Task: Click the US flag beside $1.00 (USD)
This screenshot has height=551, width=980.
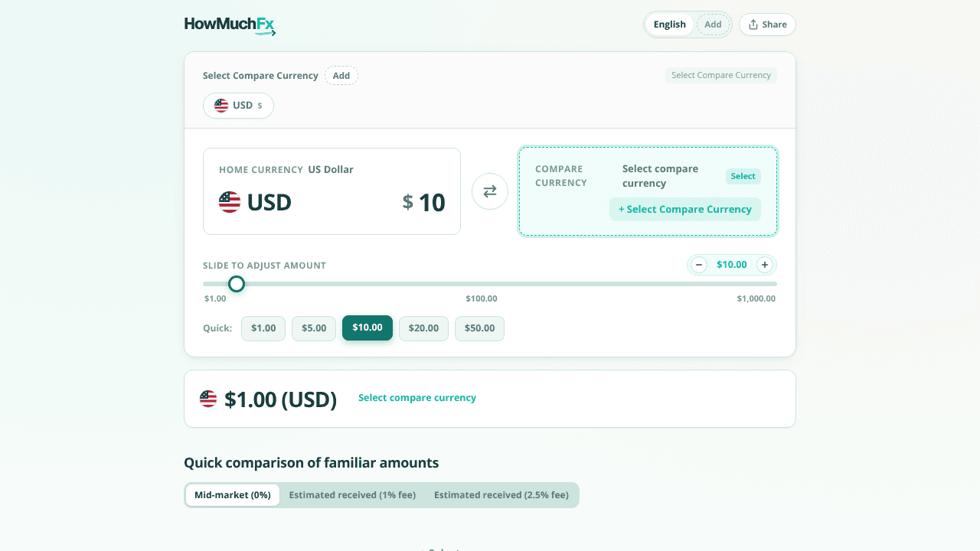Action: pyautogui.click(x=208, y=399)
